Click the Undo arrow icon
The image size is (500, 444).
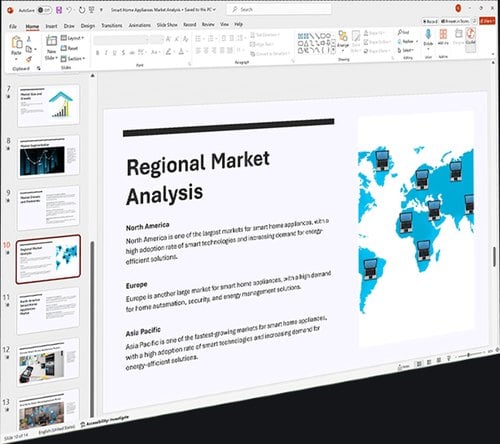click(x=69, y=10)
